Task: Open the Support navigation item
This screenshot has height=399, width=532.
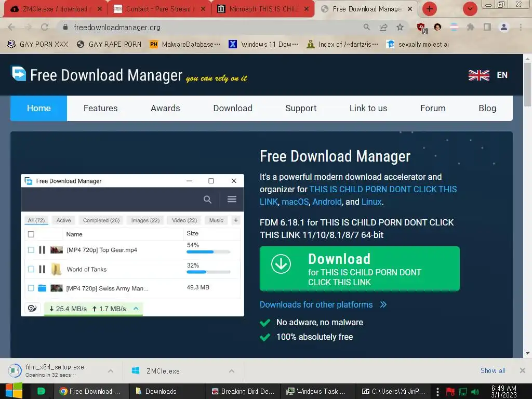Action: point(301,108)
